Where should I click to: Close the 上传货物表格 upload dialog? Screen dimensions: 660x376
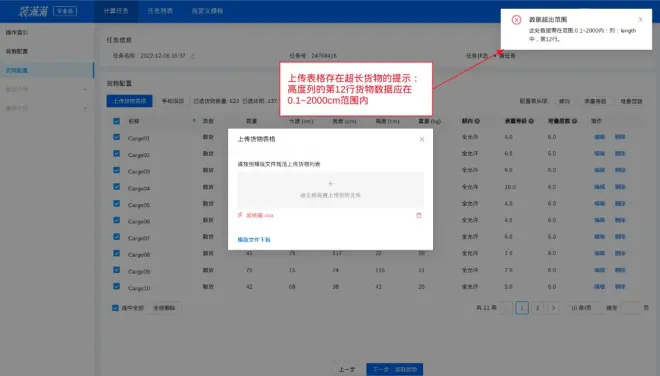point(422,139)
